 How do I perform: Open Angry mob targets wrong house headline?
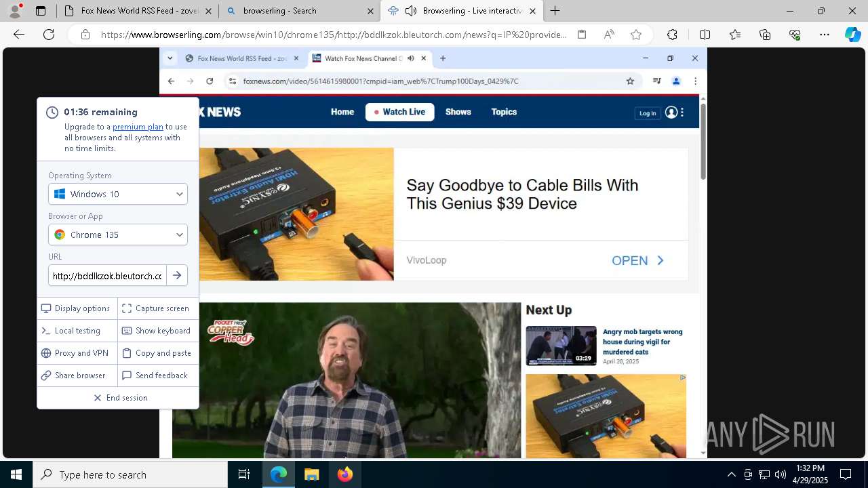[x=643, y=342]
